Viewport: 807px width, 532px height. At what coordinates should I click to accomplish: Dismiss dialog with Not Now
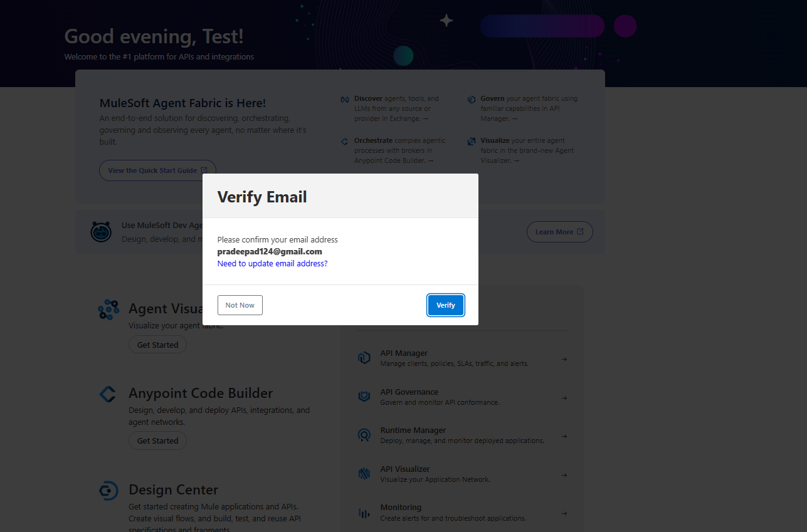tap(240, 305)
